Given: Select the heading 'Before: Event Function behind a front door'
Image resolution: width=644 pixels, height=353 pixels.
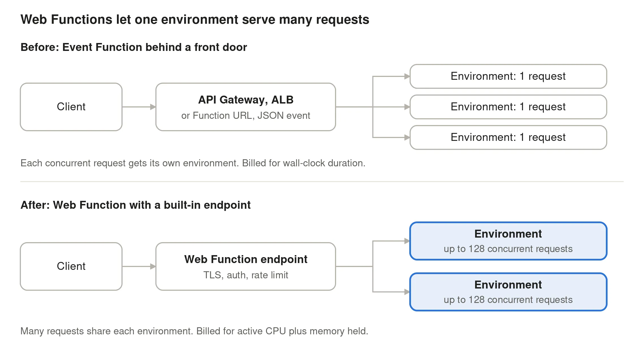Looking at the screenshot, I should [x=134, y=47].
